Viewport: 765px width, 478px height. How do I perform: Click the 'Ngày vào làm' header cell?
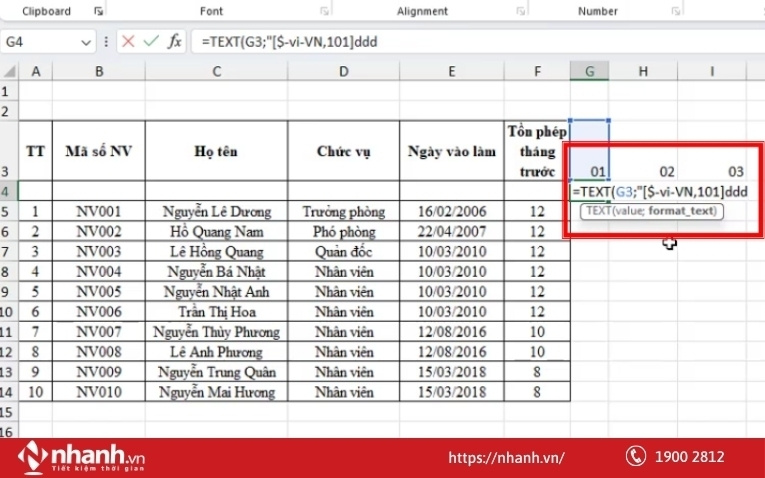pyautogui.click(x=452, y=151)
